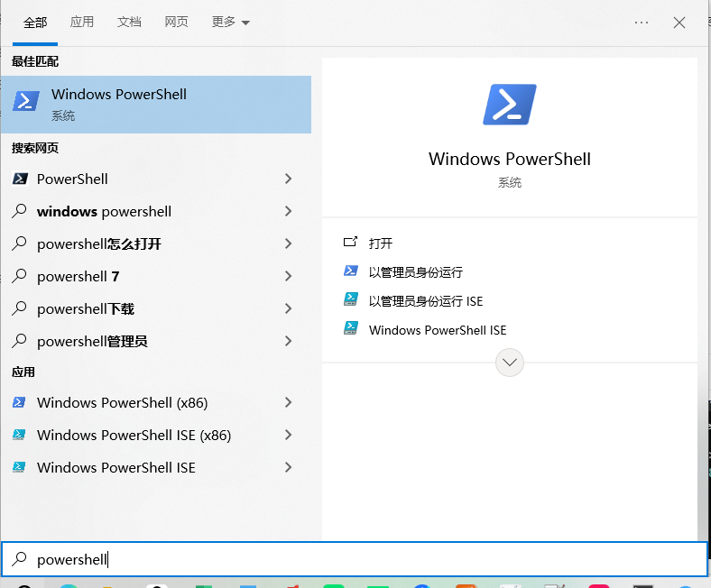Viewport: 711px width, 588px height.
Task: Select the 全部 tab
Action: click(35, 23)
